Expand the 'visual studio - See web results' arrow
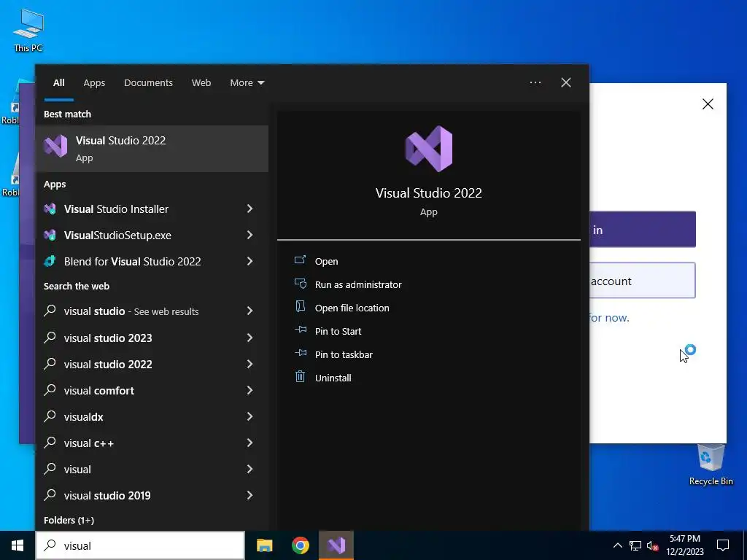 point(249,311)
